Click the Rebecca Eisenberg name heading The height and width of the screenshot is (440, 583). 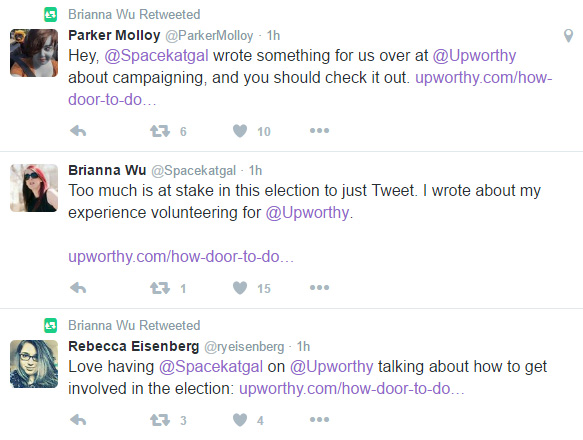click(x=134, y=346)
